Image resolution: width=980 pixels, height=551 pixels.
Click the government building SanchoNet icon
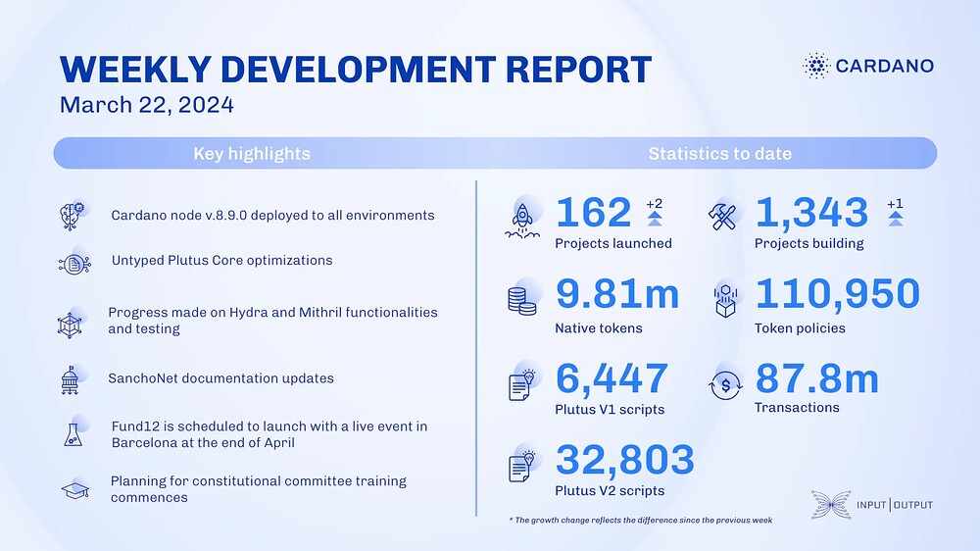[x=70, y=380]
